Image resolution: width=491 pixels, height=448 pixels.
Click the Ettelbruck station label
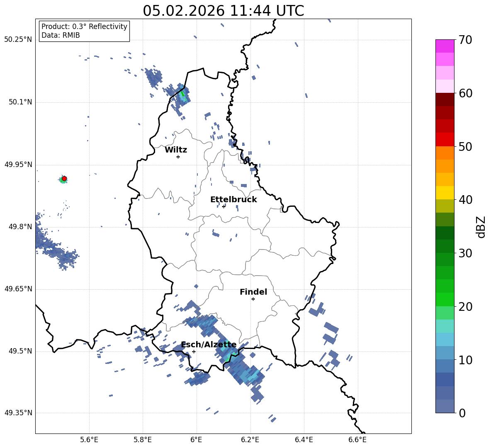[233, 200]
